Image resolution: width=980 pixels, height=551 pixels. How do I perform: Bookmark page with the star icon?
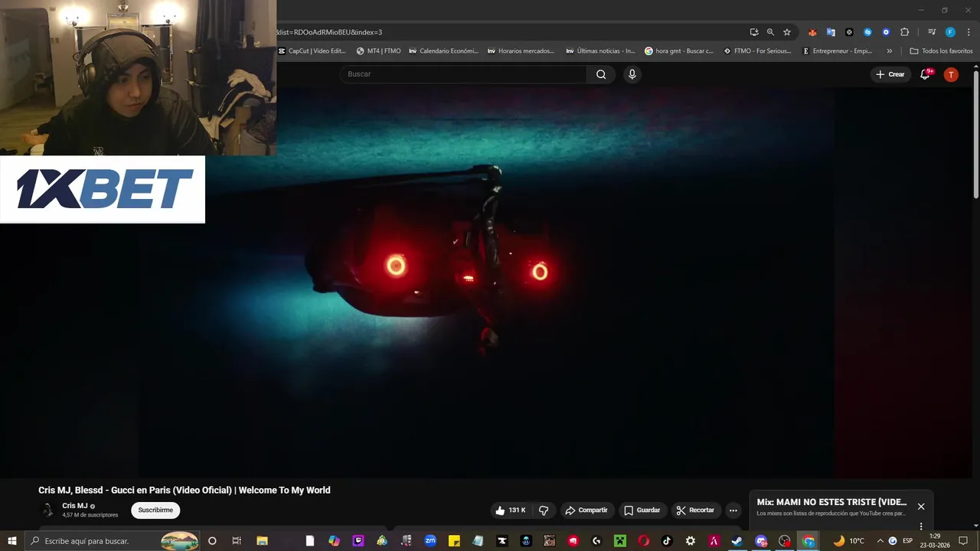click(787, 32)
